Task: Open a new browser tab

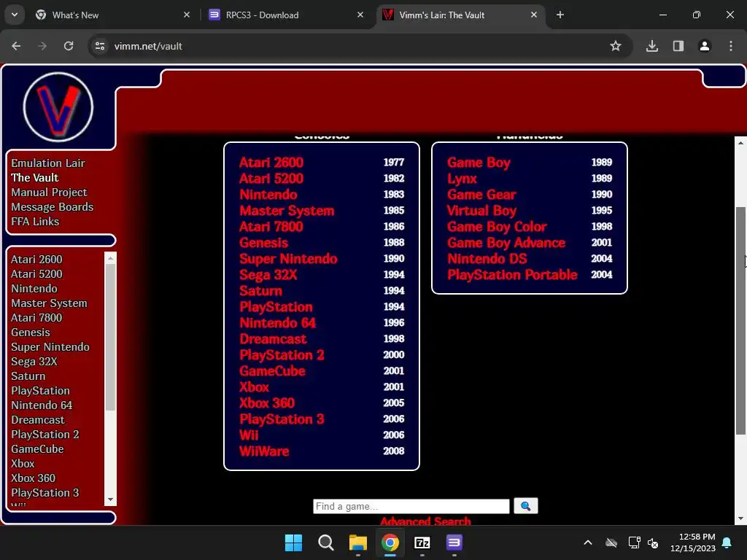Action: 560,15
